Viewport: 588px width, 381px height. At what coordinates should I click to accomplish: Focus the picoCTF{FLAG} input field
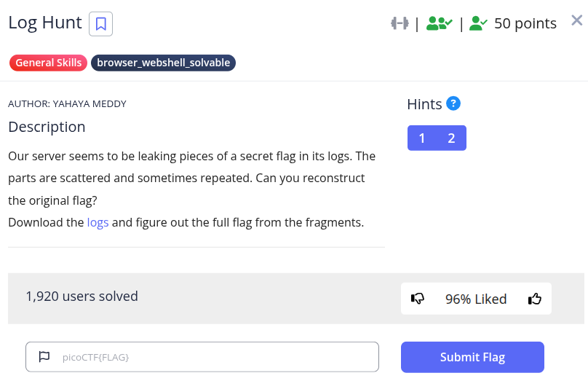click(211, 357)
